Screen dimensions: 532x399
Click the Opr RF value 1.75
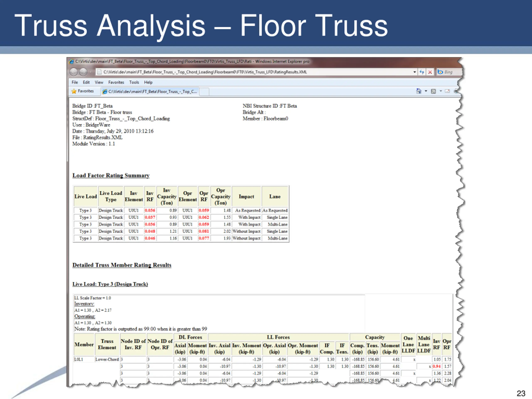(448, 360)
